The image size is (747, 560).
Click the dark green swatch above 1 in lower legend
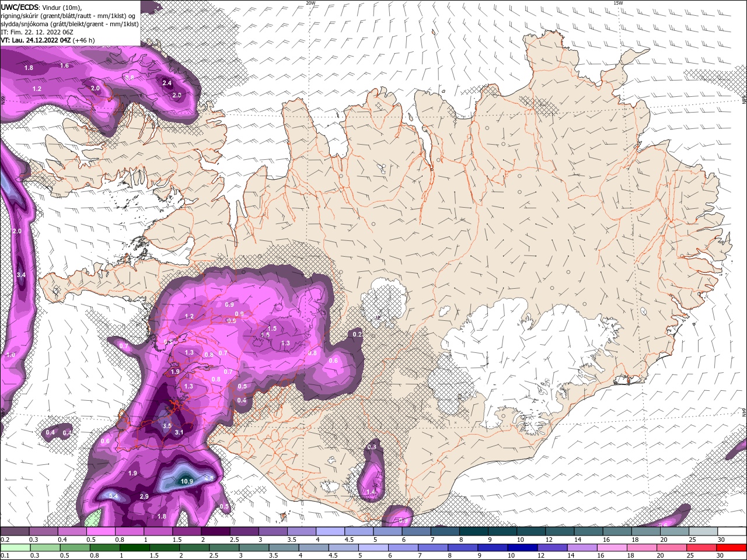click(134, 548)
